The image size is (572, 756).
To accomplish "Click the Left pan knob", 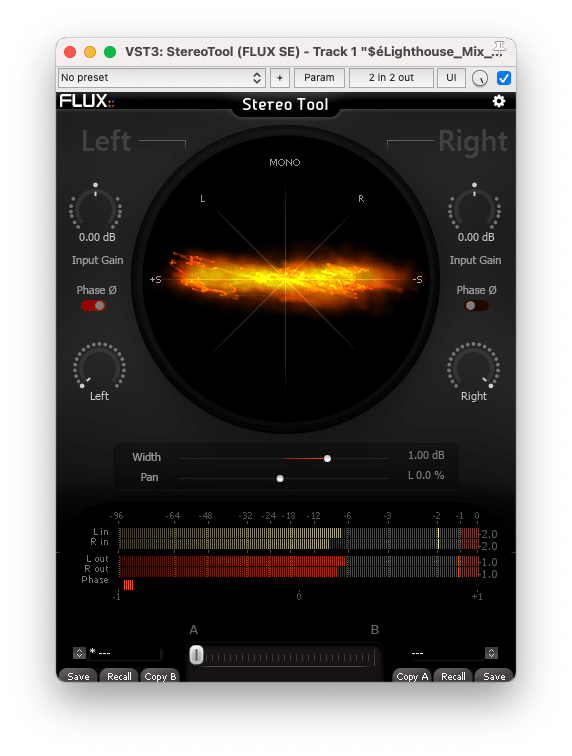I will click(99, 366).
